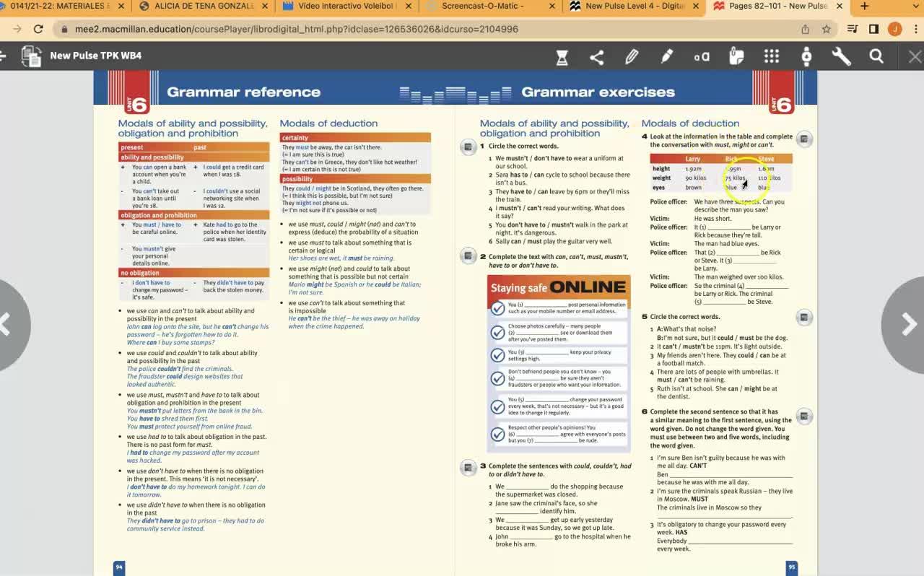Click the 'New Pulse TPK WB4' book title

[96, 56]
